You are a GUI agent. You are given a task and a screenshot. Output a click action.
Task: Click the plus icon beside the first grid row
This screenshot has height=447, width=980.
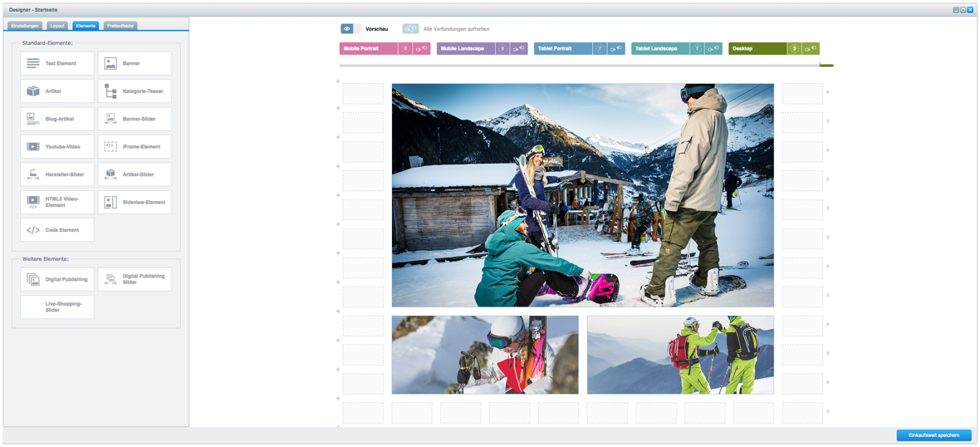tap(338, 81)
